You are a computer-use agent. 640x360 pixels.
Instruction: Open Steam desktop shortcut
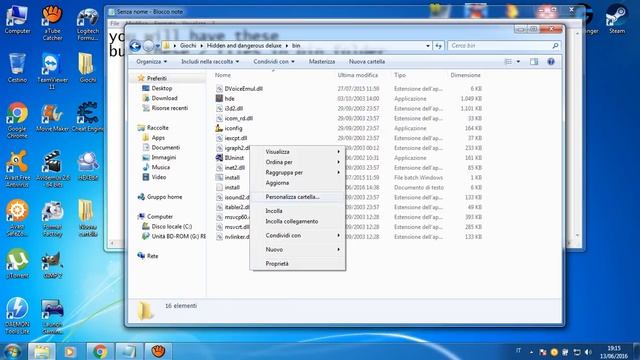coord(616,19)
